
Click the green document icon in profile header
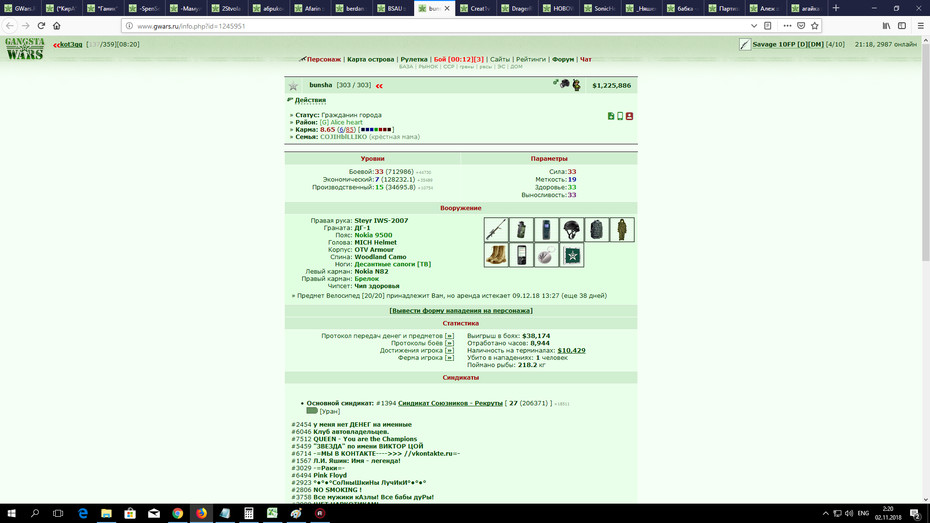click(611, 116)
